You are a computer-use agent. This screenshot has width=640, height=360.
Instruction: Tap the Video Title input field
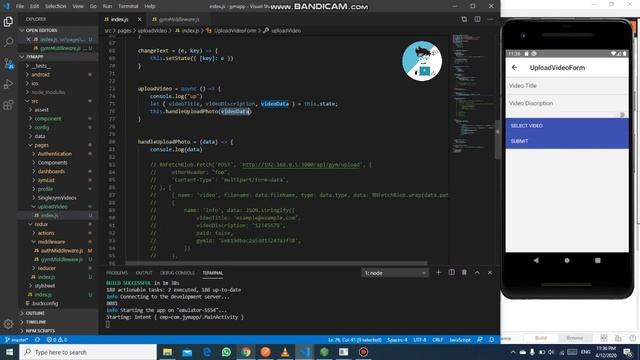click(567, 86)
